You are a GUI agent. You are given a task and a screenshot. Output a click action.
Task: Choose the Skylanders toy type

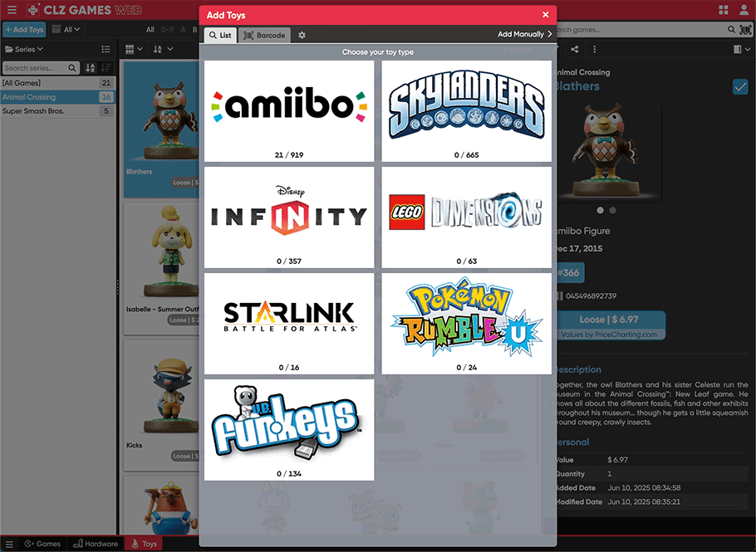click(x=466, y=110)
